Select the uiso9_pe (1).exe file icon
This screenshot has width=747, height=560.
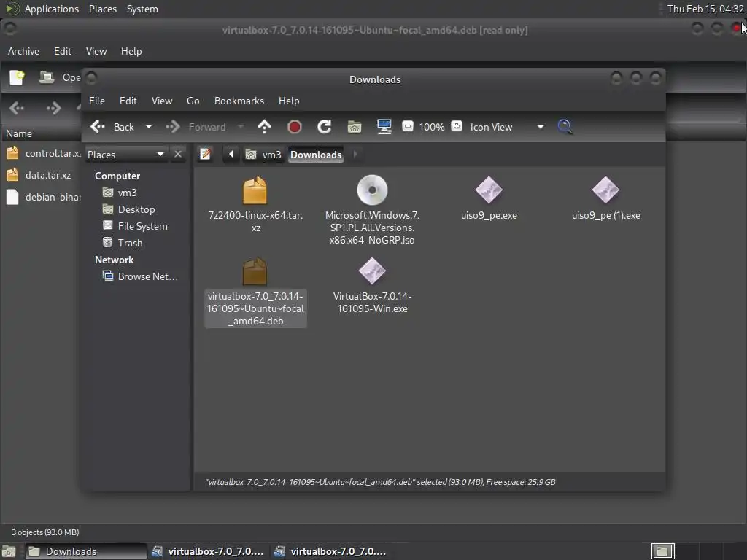[605, 190]
